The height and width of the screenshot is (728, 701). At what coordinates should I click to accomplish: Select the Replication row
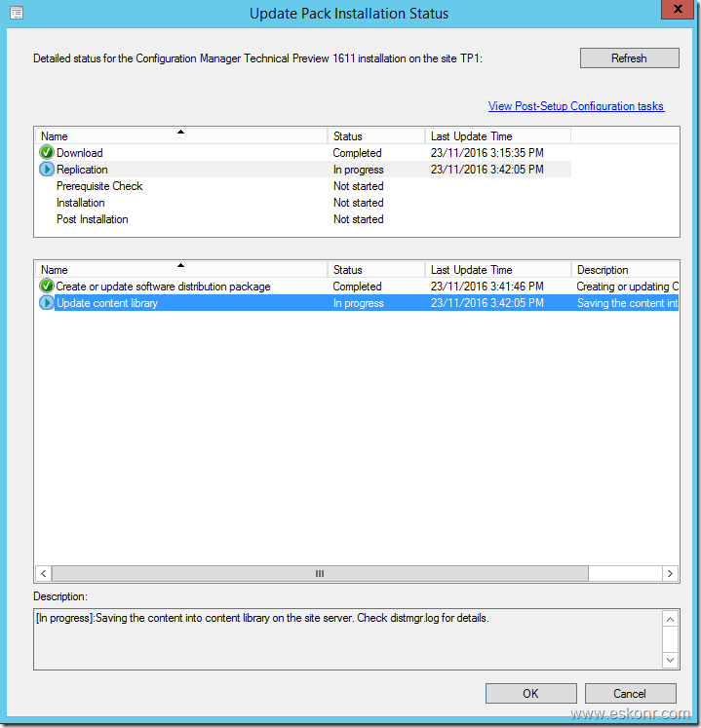(x=304, y=170)
